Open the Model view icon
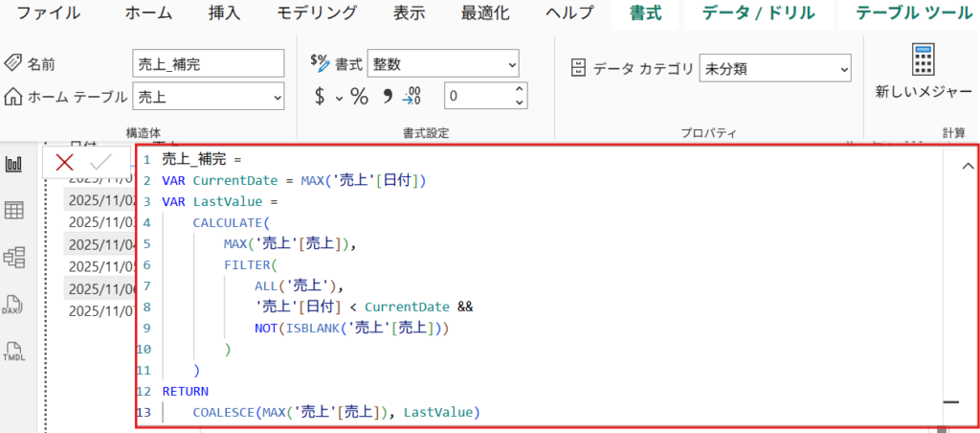This screenshot has width=980, height=433. coord(14,257)
